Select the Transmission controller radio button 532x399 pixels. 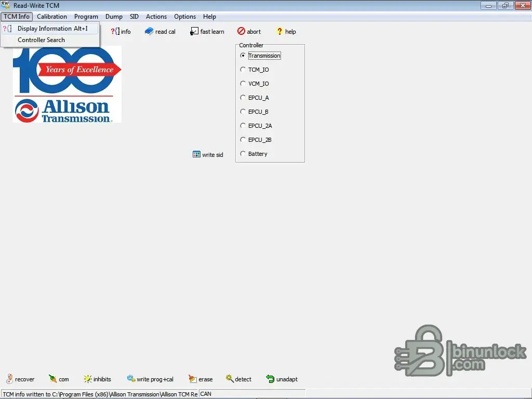[x=243, y=55]
